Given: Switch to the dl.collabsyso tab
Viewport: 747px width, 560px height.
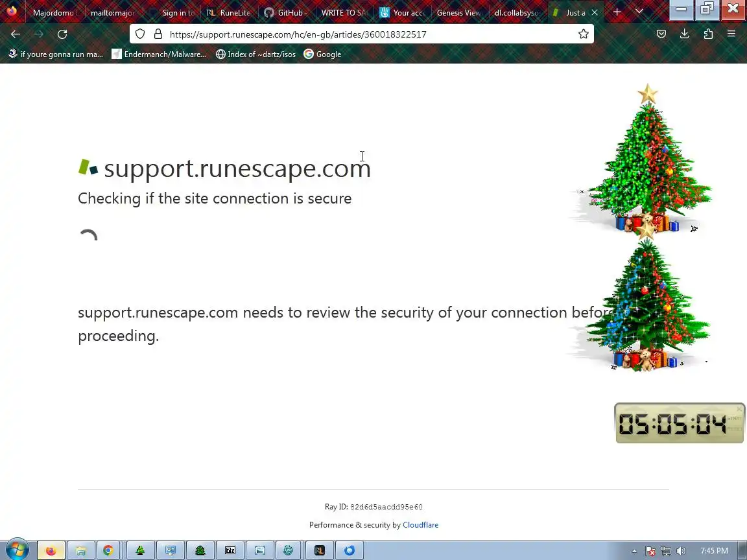Looking at the screenshot, I should pyautogui.click(x=517, y=12).
